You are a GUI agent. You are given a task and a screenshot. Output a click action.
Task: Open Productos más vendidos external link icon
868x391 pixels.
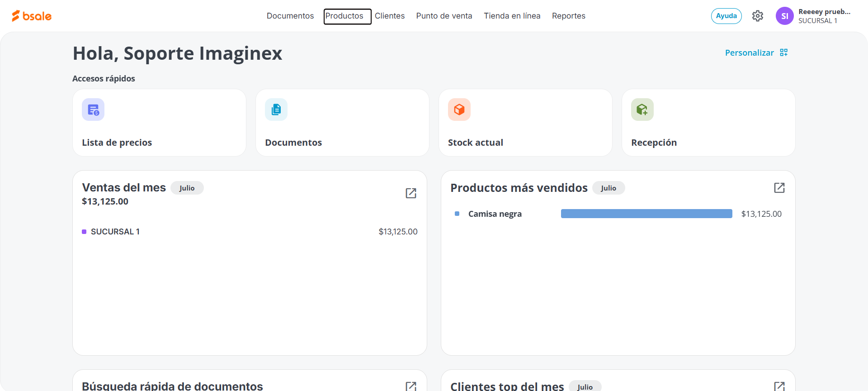tap(779, 188)
